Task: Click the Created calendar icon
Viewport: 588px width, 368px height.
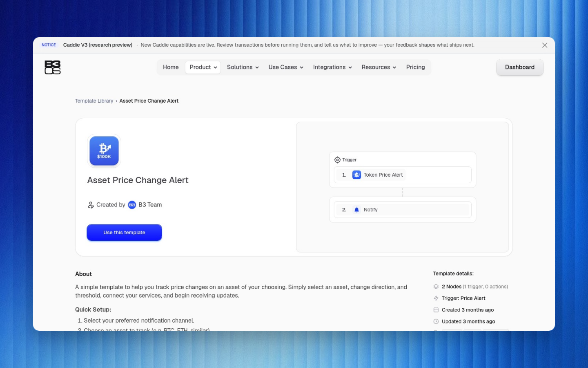Action: 436,310
